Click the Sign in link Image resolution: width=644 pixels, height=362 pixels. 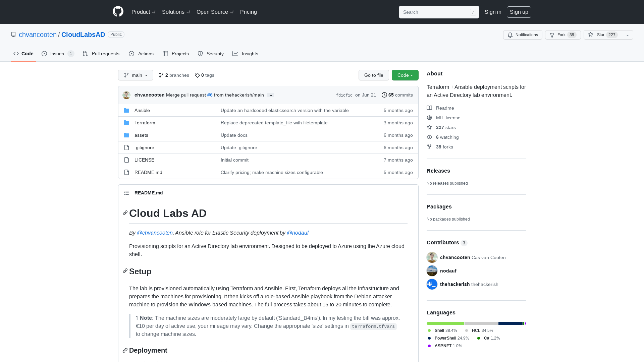click(x=493, y=12)
